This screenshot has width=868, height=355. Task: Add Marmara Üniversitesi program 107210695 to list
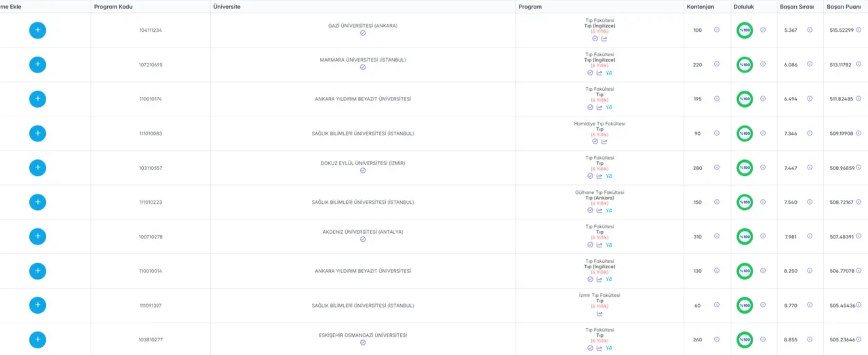37,64
